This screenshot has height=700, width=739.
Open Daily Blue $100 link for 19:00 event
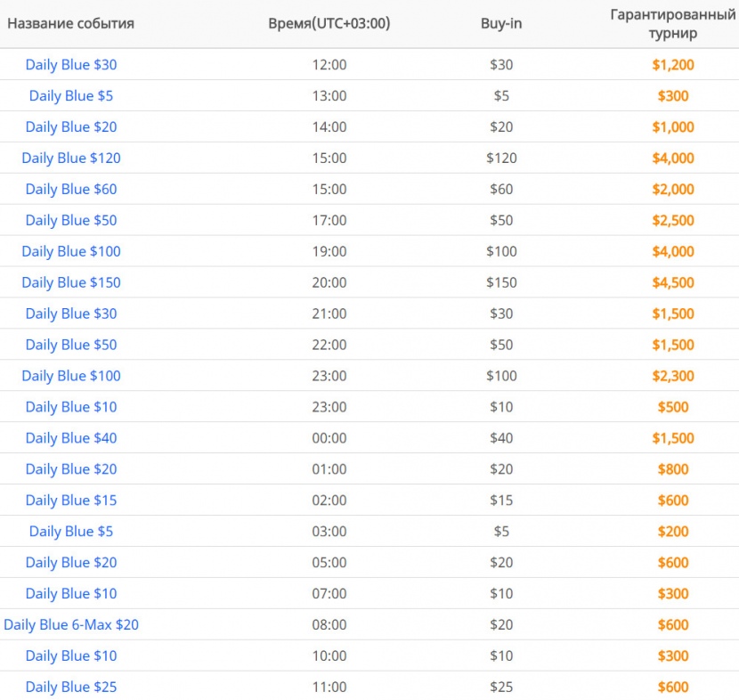click(x=71, y=251)
